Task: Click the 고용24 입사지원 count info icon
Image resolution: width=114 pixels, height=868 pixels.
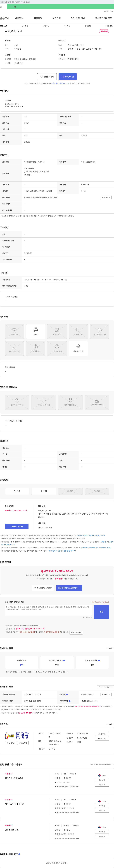Action: coord(99,660)
